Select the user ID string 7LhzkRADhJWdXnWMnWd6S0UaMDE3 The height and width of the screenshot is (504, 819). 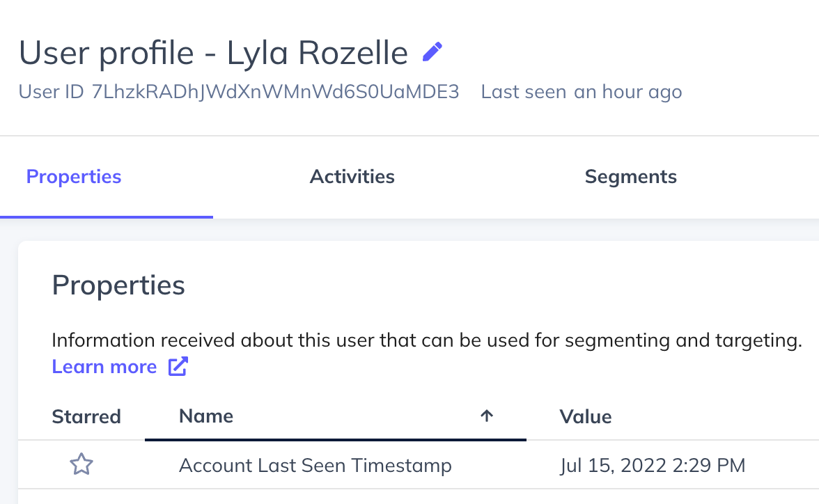coord(275,91)
